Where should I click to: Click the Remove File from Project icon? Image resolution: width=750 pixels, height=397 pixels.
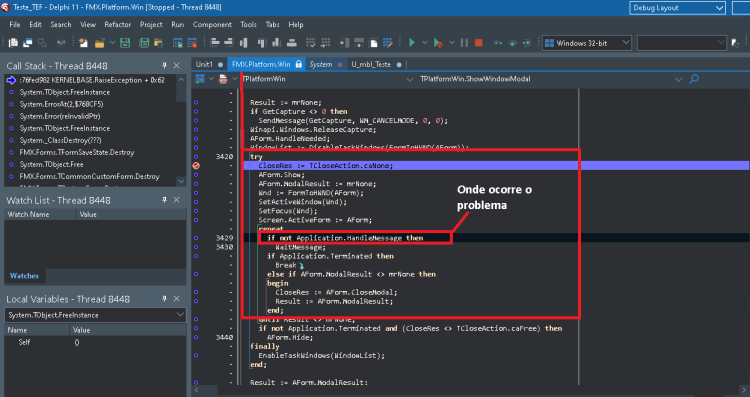coord(192,43)
